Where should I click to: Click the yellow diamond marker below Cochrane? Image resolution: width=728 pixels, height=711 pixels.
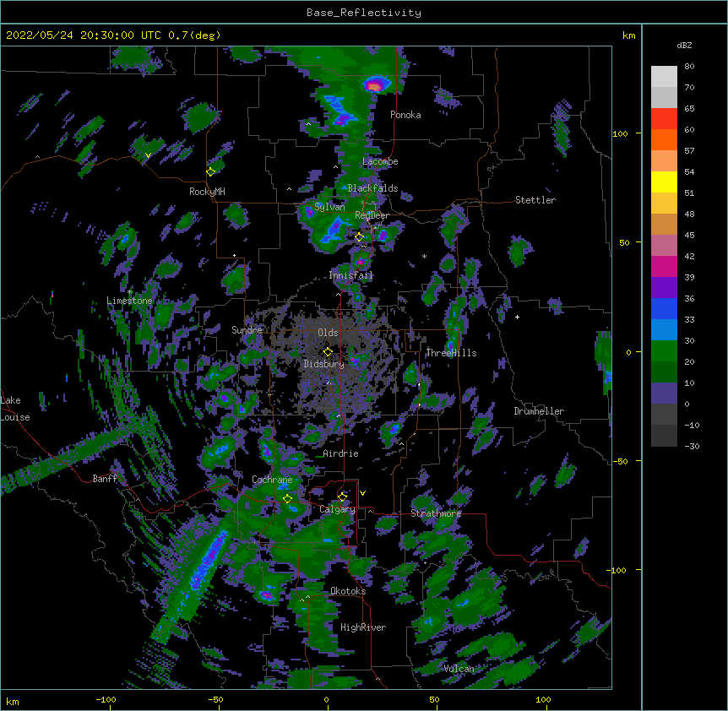[x=287, y=499]
